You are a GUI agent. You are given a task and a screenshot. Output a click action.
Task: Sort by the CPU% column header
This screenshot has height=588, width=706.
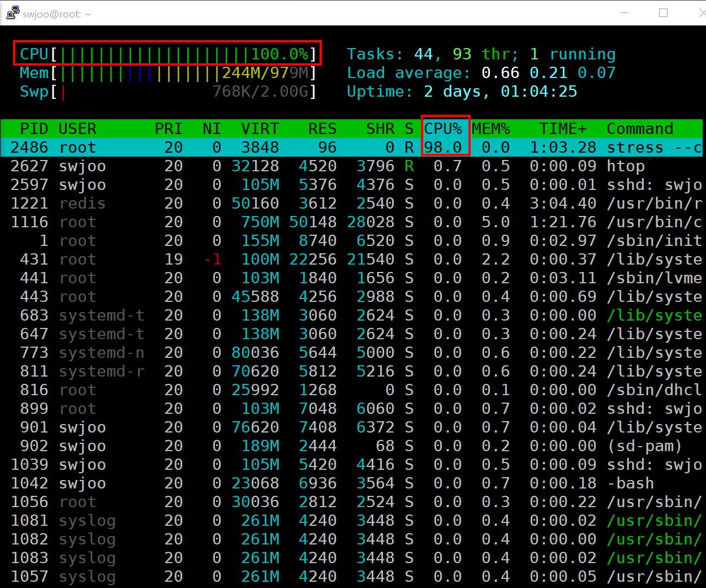tap(443, 128)
